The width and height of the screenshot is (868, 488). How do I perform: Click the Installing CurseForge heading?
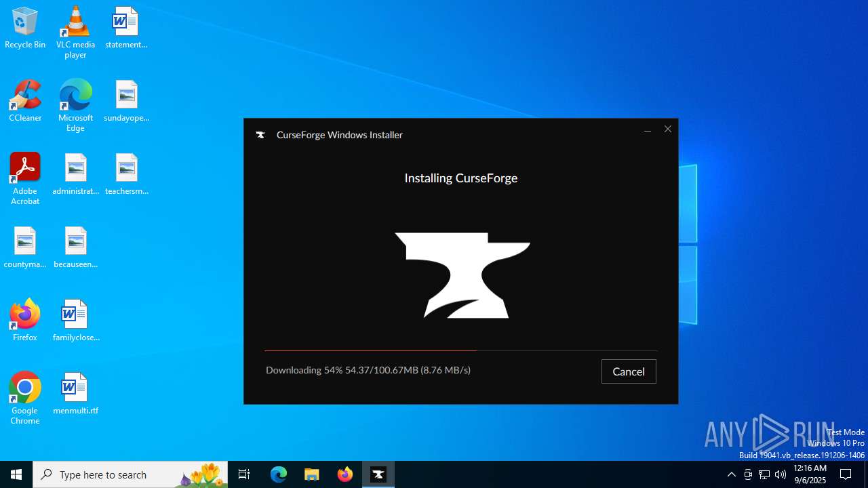[x=461, y=178]
